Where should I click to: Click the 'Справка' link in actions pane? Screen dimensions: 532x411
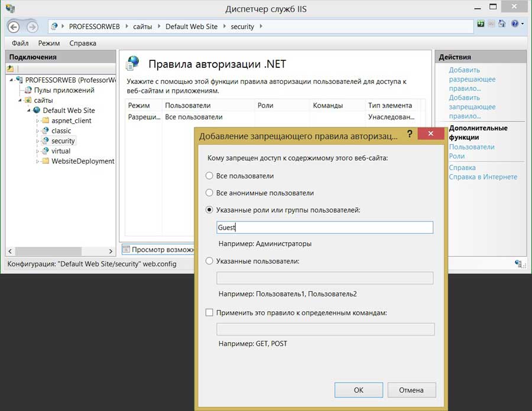point(462,167)
